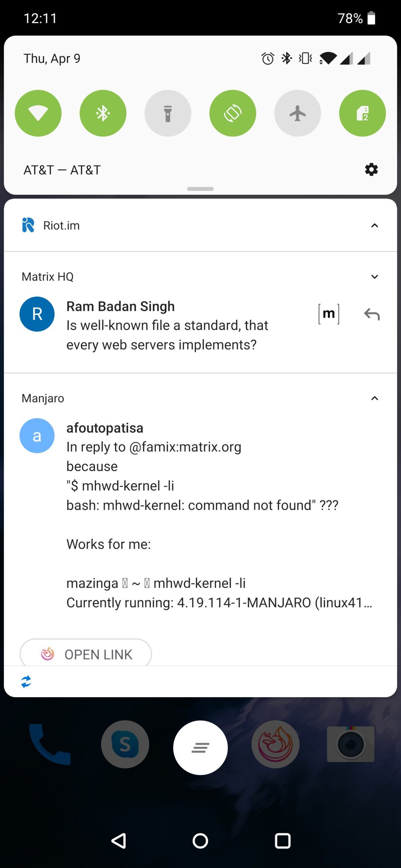Tap the Android back navigation button
Image resolution: width=401 pixels, height=868 pixels.
coord(119,841)
